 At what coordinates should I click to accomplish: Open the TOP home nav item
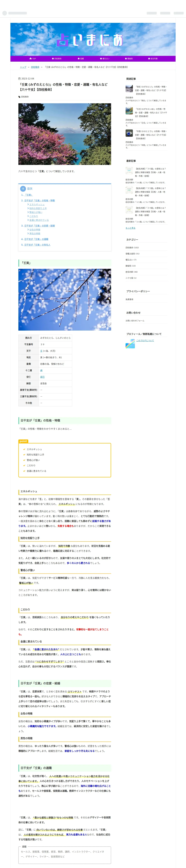33,59
